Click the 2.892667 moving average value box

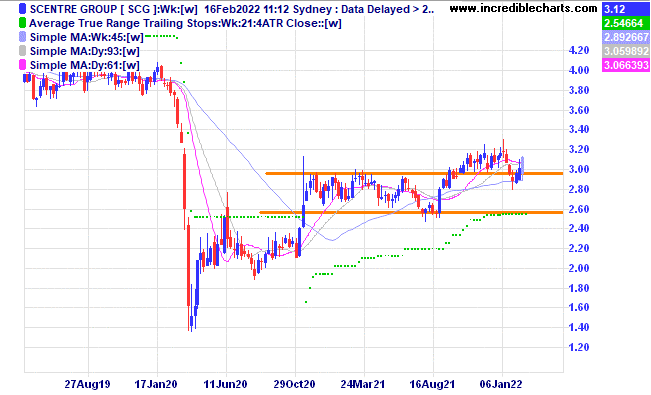[x=626, y=37]
